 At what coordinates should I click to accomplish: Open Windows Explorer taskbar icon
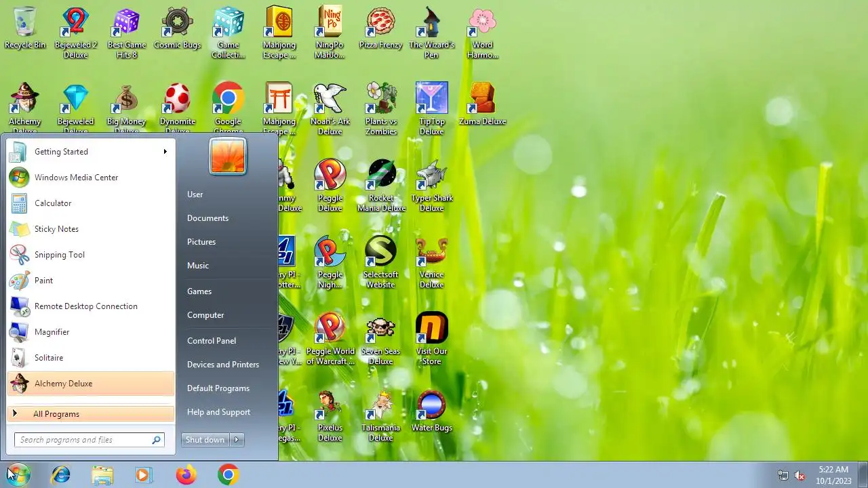point(102,475)
